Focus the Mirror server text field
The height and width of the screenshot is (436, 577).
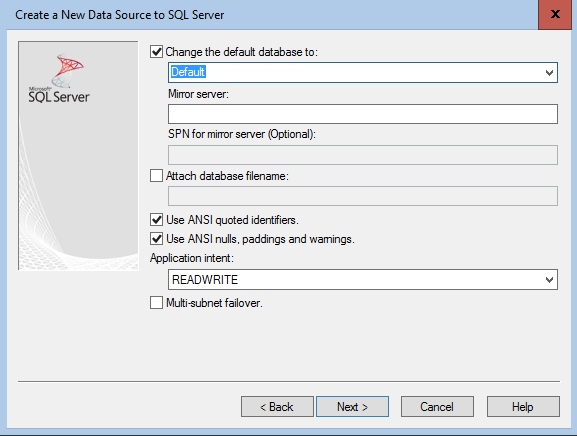click(x=363, y=114)
